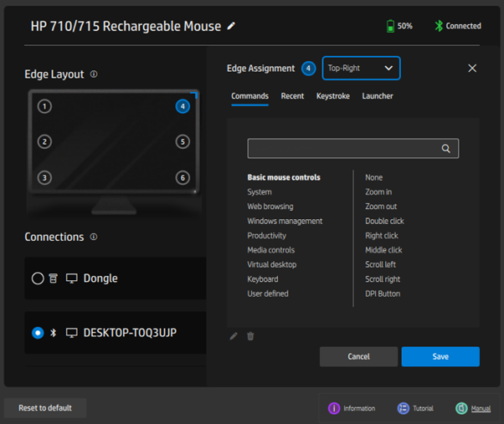Open the Connections info icon
Viewport: 504px width, 424px height.
pos(94,237)
